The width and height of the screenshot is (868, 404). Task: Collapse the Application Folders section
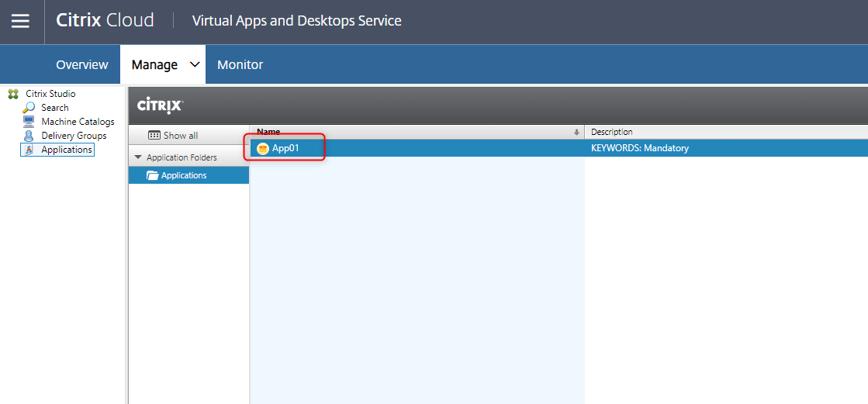coord(138,157)
